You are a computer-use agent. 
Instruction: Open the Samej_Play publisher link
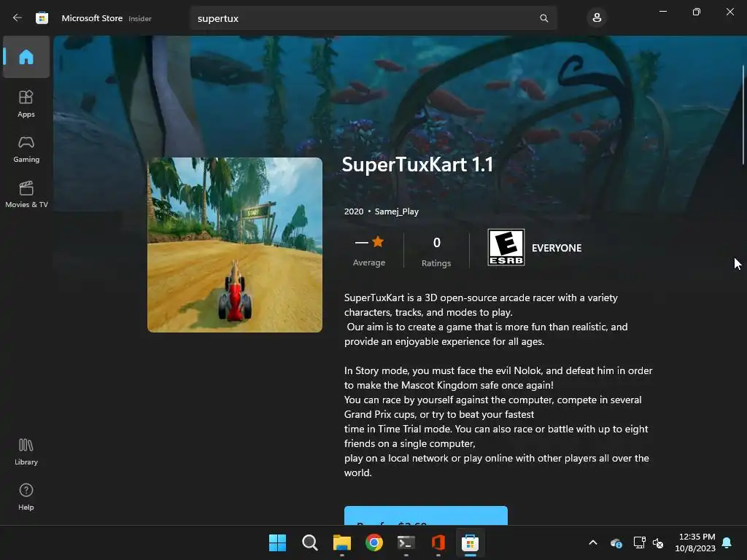tap(396, 211)
